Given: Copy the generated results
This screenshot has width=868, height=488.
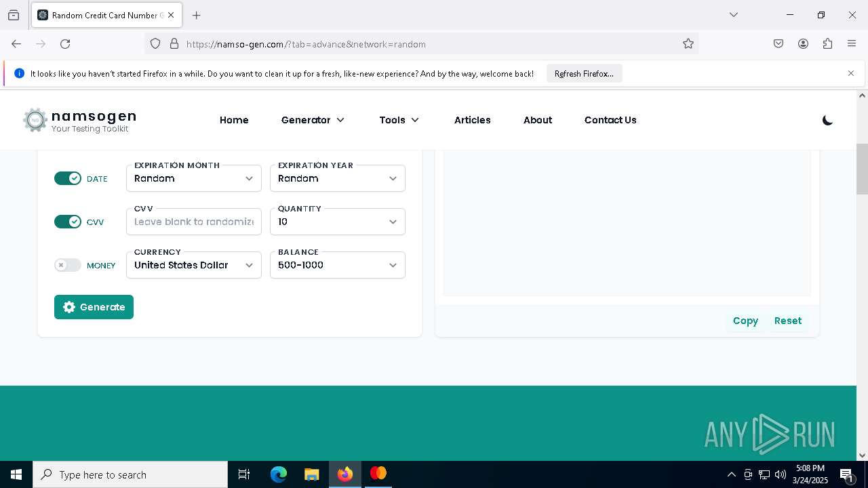Looking at the screenshot, I should click(x=745, y=321).
